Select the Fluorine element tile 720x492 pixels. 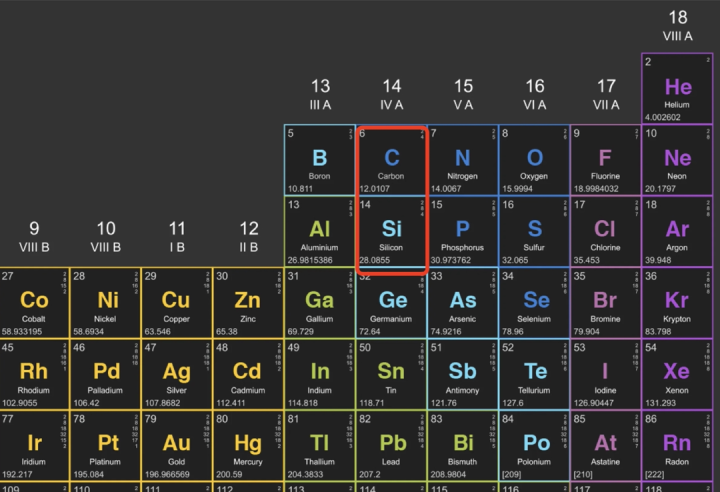pos(606,160)
